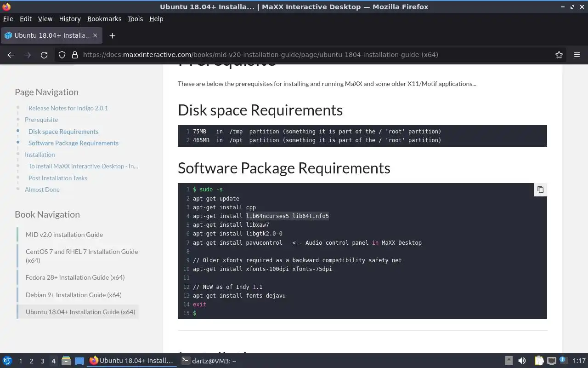Jump to Post Installation Tasks link
The width and height of the screenshot is (588, 368).
coord(58,178)
